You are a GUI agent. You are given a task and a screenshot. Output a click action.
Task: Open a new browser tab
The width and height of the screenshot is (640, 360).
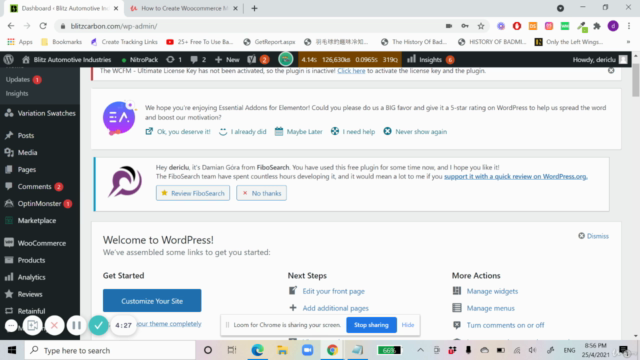point(254,8)
